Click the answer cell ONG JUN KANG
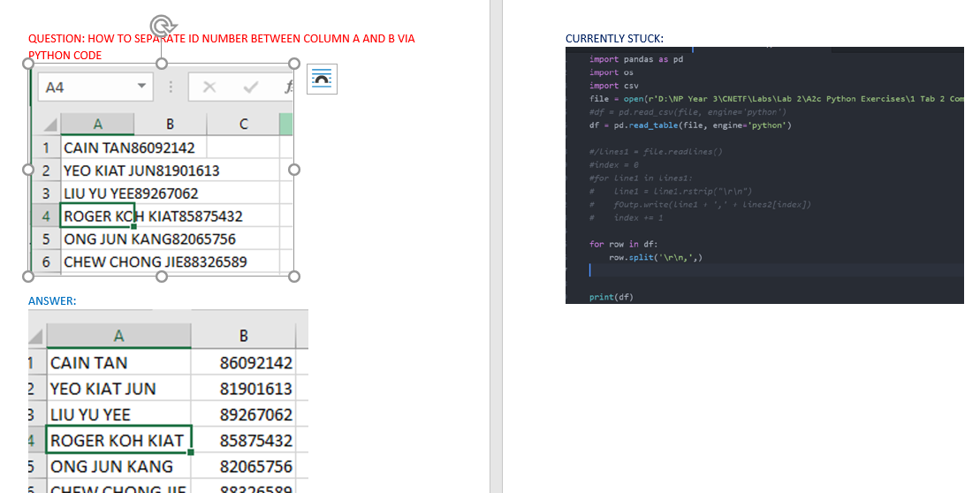Image resolution: width=980 pixels, height=493 pixels. (x=118, y=466)
